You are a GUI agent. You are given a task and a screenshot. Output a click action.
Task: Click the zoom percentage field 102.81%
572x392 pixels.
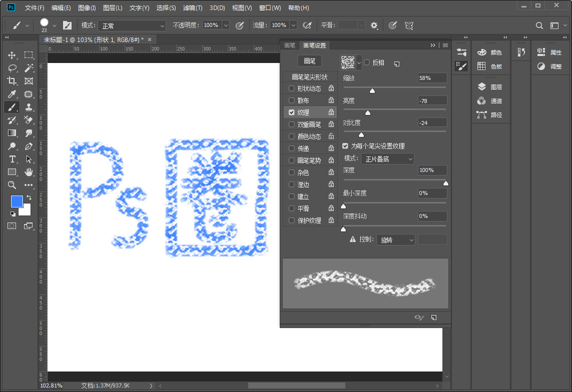click(x=52, y=385)
